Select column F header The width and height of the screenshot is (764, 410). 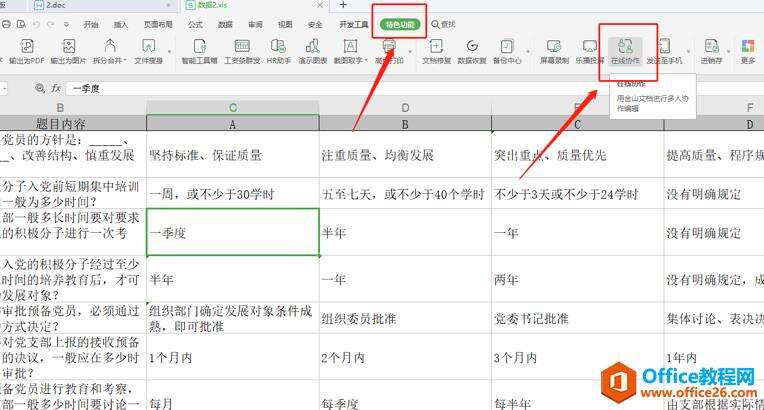(750, 108)
